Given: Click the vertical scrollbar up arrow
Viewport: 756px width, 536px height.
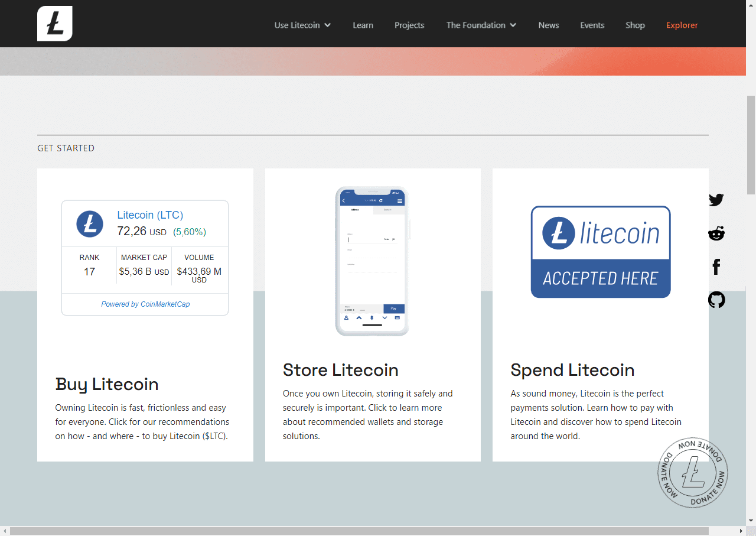Looking at the screenshot, I should pyautogui.click(x=751, y=5).
